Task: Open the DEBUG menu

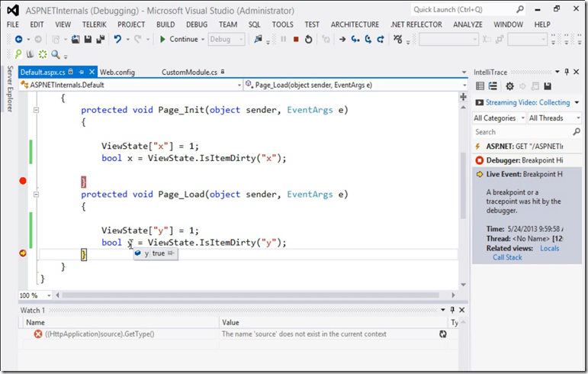Action: (x=197, y=24)
